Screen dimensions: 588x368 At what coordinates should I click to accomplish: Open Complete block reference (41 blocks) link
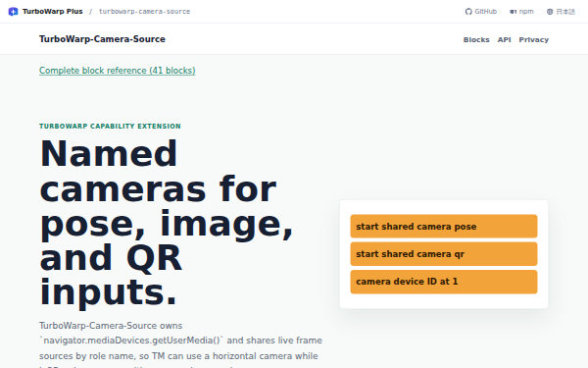tap(117, 71)
